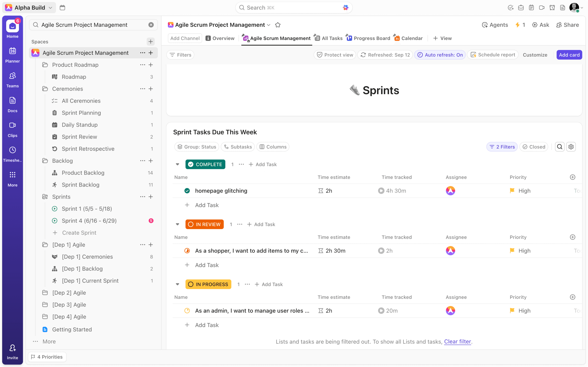Open Clips from the left sidebar
The height and width of the screenshot is (367, 588).
click(12, 129)
